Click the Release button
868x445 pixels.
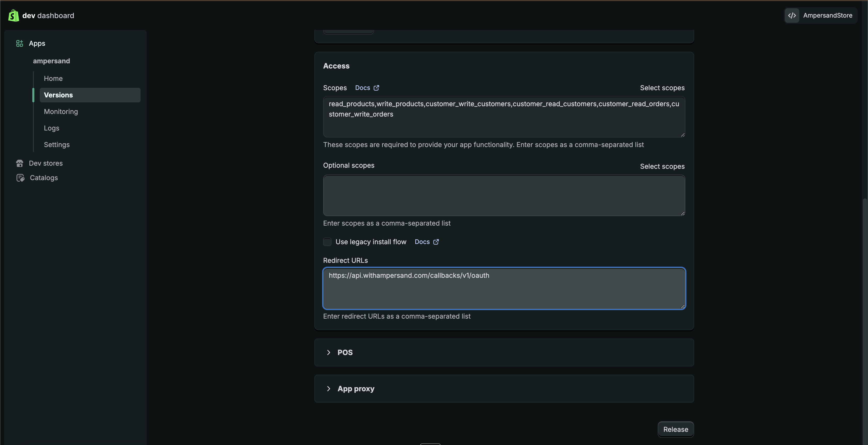coord(675,429)
